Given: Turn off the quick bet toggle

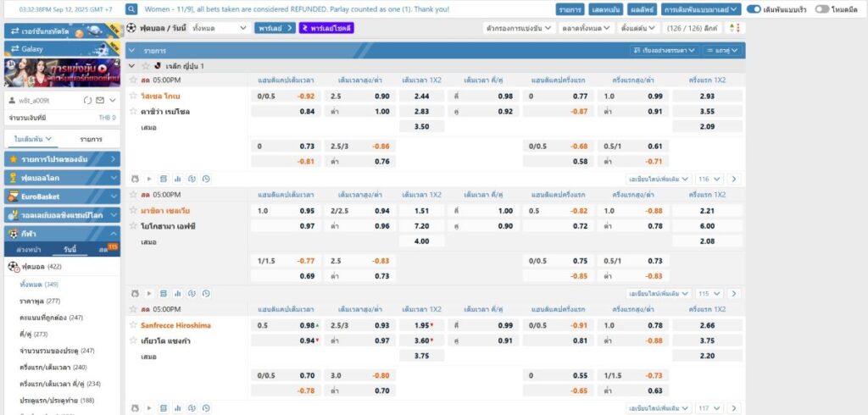Looking at the screenshot, I should click(754, 9).
